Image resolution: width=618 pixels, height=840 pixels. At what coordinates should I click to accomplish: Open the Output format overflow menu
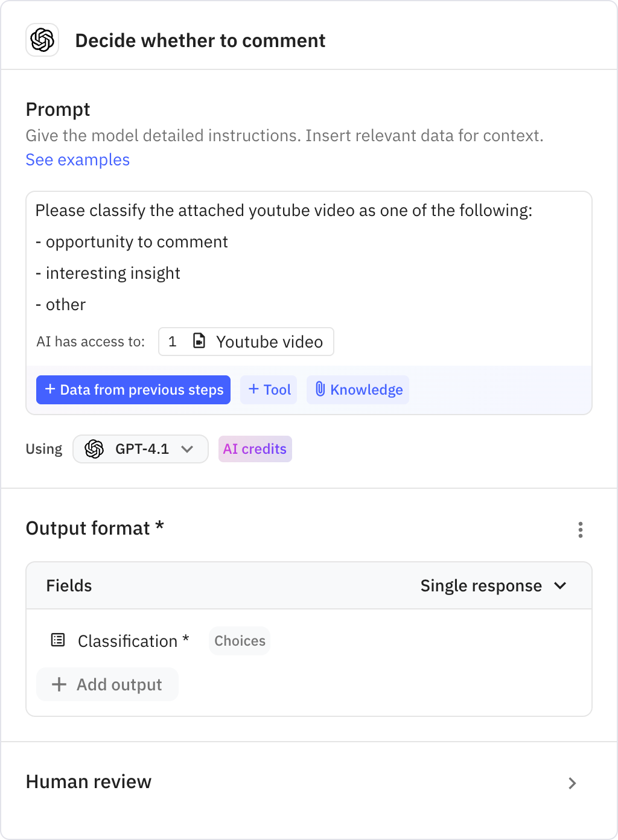581,530
